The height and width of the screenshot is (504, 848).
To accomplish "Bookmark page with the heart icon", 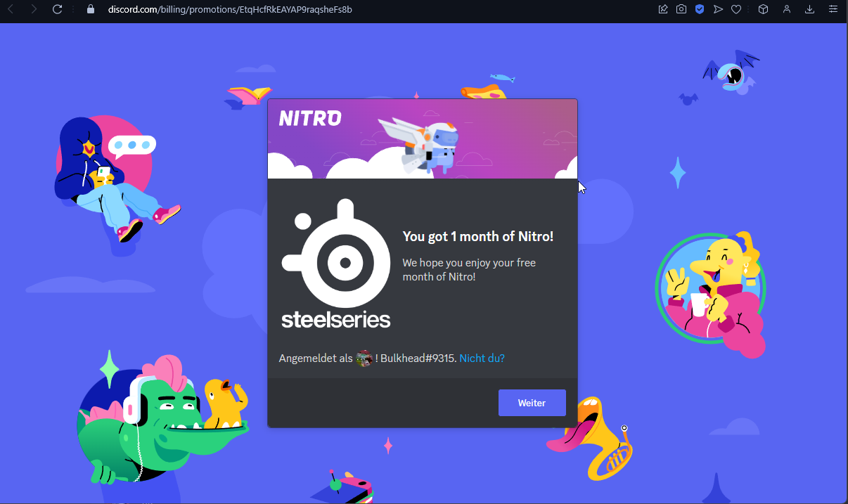I will pos(736,9).
